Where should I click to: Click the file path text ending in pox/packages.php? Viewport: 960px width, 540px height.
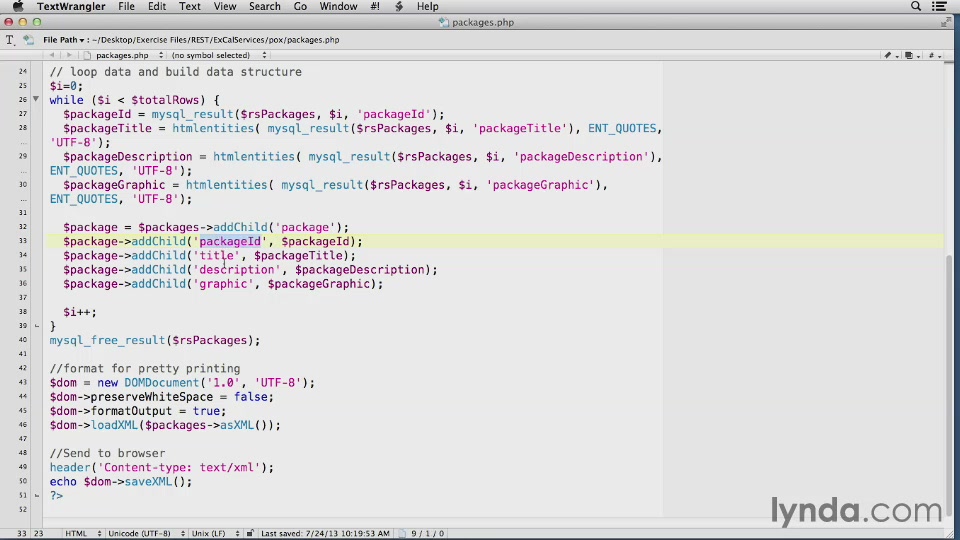point(216,40)
